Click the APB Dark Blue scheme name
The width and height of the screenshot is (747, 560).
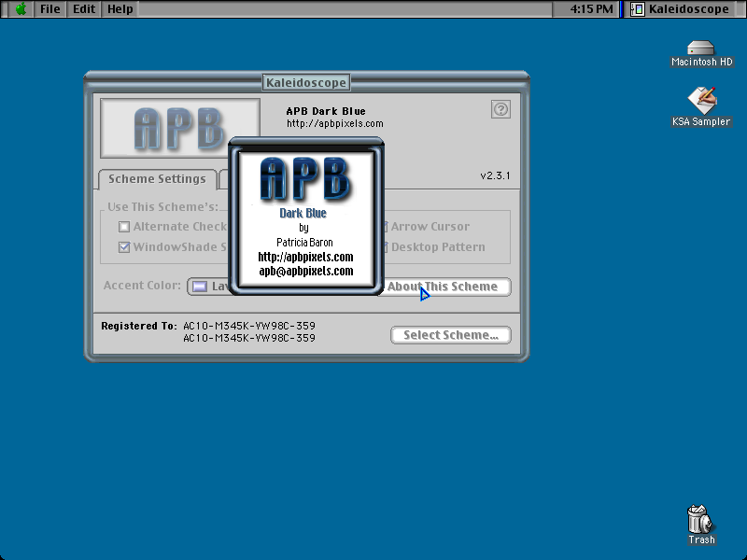[x=326, y=111]
